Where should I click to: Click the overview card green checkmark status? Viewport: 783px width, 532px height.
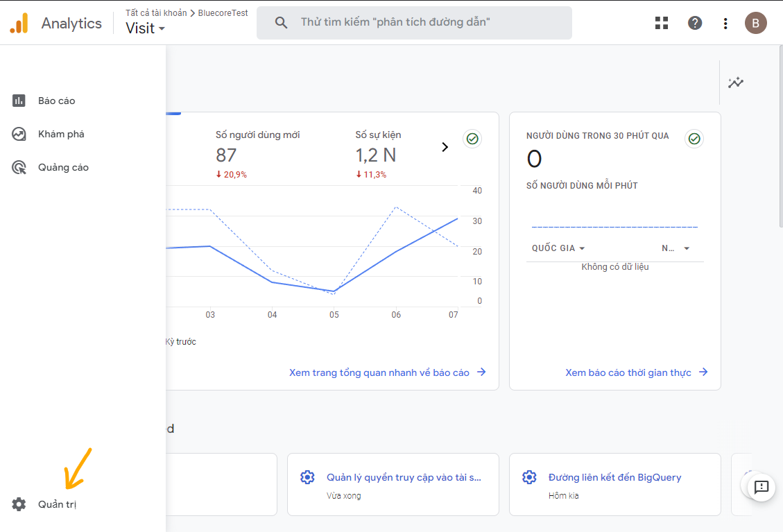click(472, 139)
